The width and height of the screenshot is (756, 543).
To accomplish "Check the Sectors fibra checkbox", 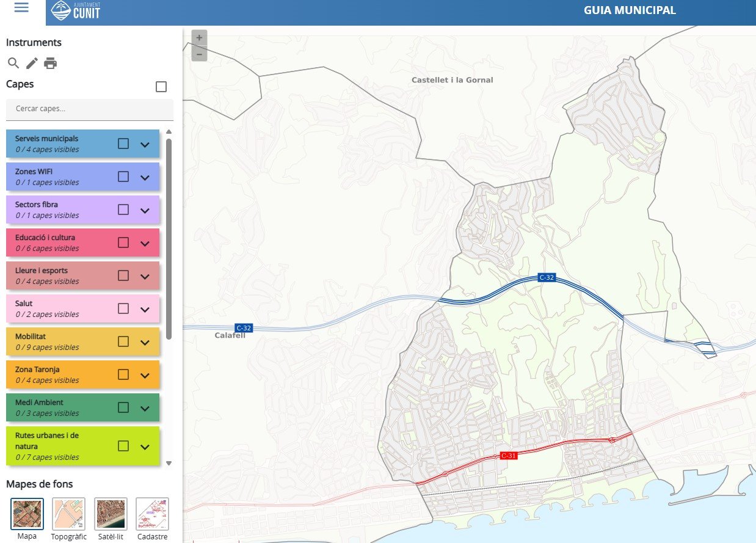I will [x=123, y=210].
